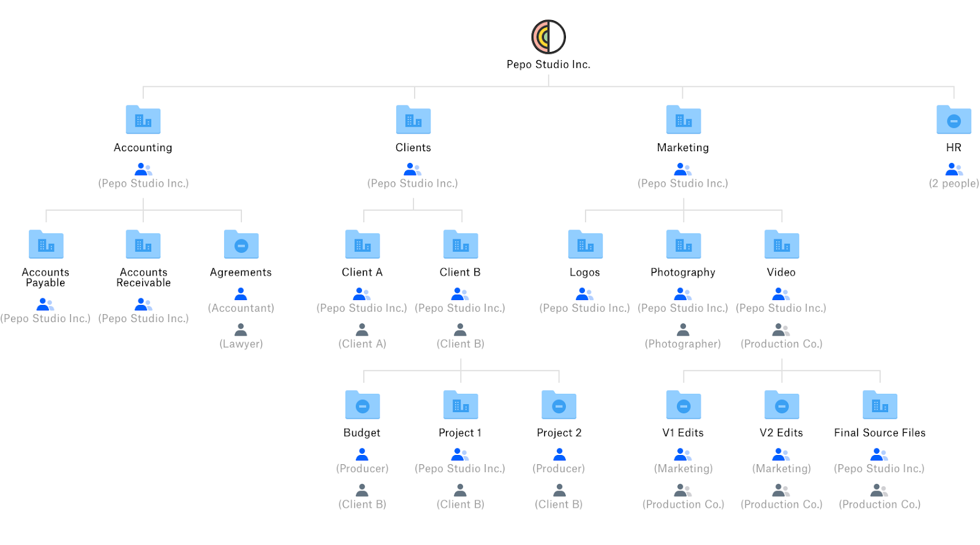
Task: Click the (Producer) text under Budget
Action: (362, 468)
